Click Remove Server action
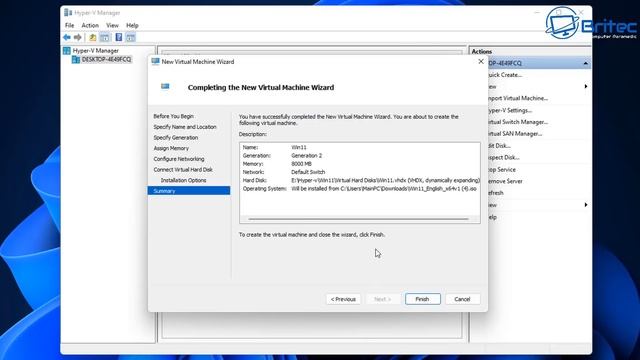The image size is (640, 360). coord(505,181)
